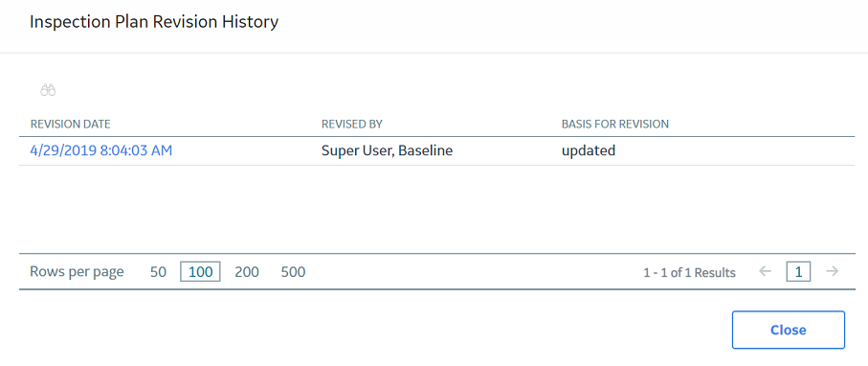Sort by the Revised By column header
Viewport: 868px width, 366px height.
coord(352,125)
